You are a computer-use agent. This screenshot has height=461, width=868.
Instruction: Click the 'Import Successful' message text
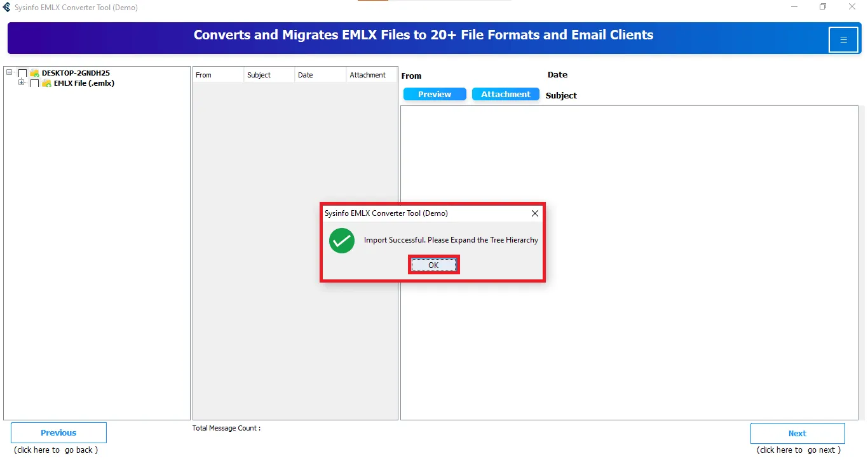pyautogui.click(x=451, y=240)
